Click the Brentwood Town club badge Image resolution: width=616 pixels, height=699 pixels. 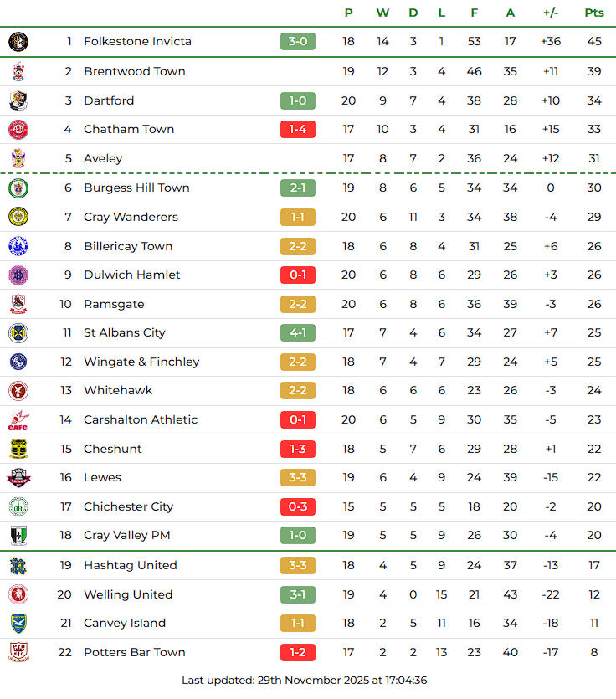tap(18, 71)
